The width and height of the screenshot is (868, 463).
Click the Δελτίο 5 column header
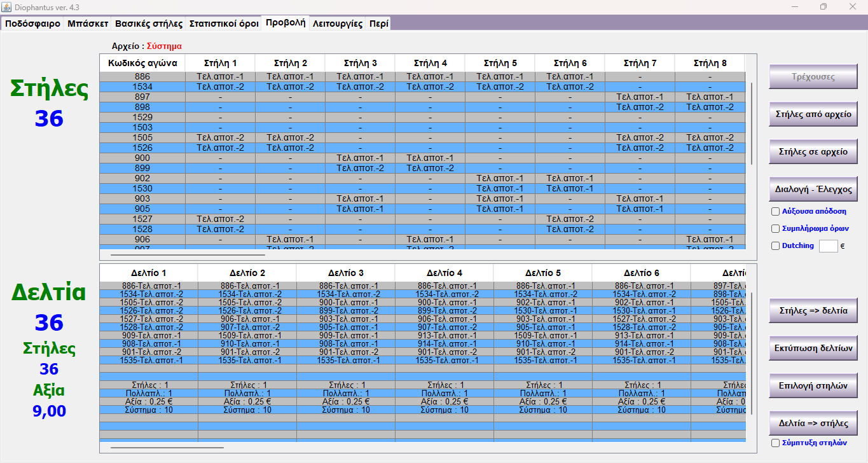pos(543,272)
